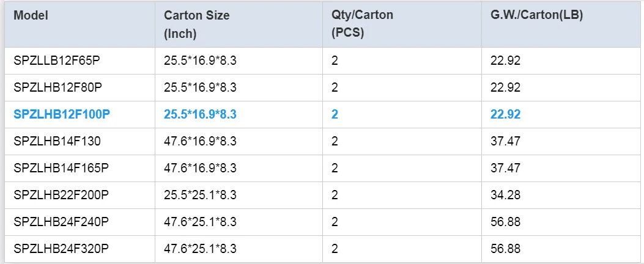Image resolution: width=644 pixels, height=264 pixels.
Task: Select model SPZLHB24F320P cell
Action: coord(61,249)
